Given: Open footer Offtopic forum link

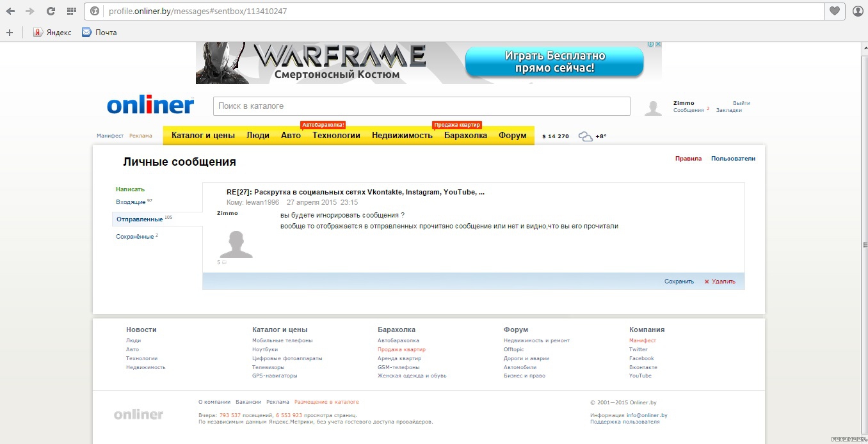Looking at the screenshot, I should point(514,349).
